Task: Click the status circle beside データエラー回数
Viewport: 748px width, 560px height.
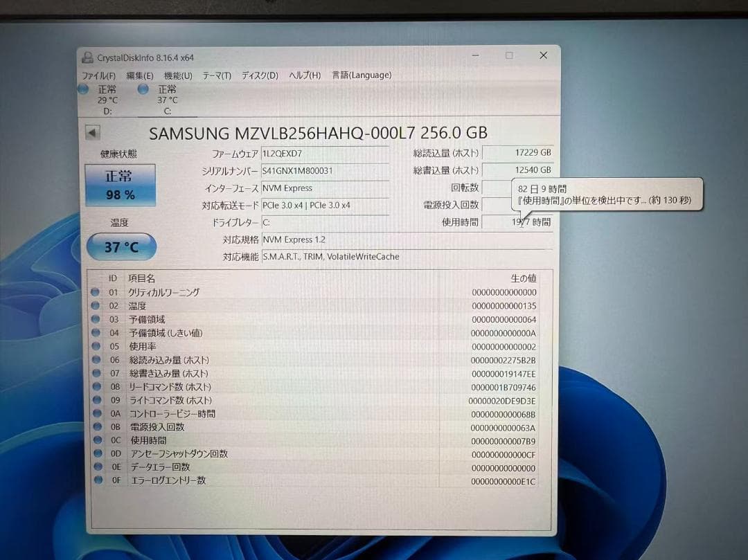Action: (x=95, y=467)
